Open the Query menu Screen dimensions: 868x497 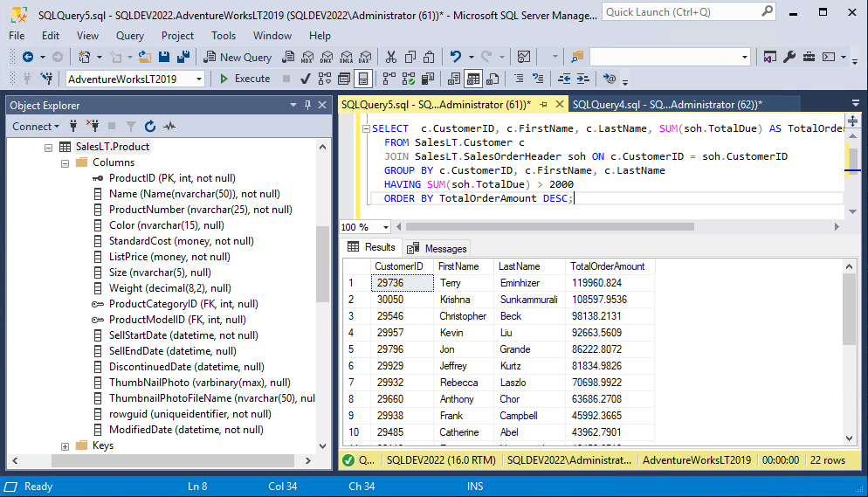click(x=130, y=36)
